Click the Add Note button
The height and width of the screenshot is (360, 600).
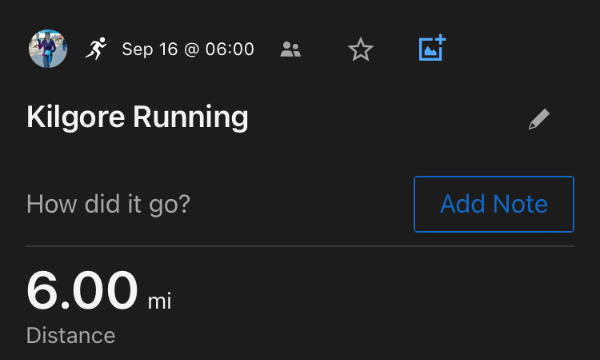(x=494, y=204)
